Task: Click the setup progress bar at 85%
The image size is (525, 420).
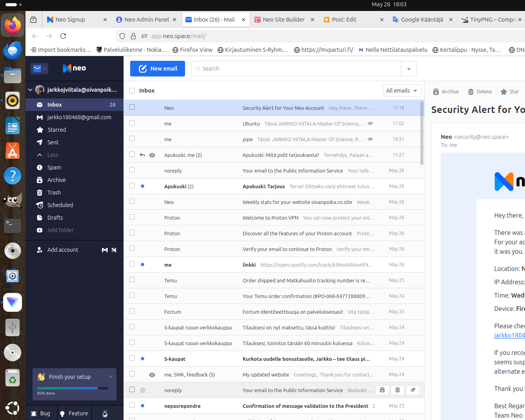Action: (73, 388)
